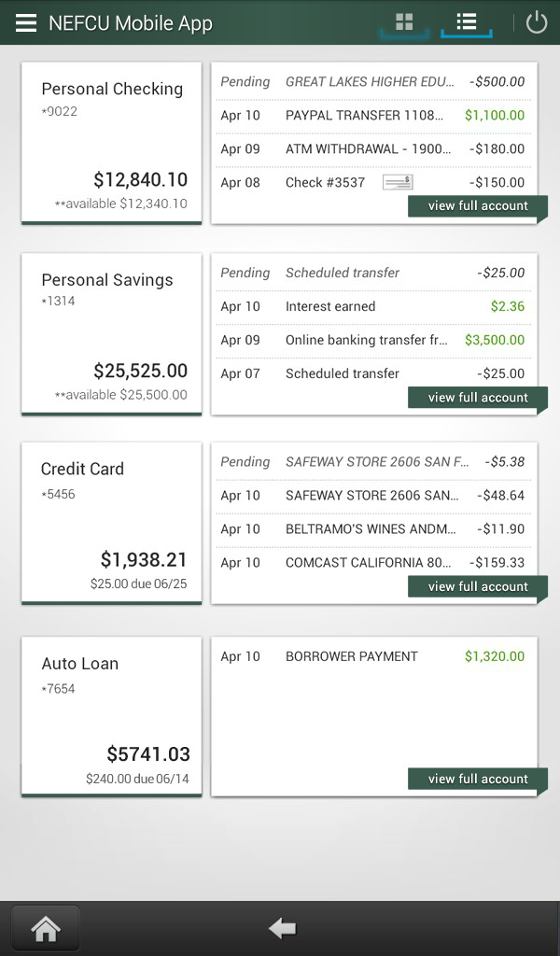Switch to grid view of accounts
This screenshot has height=956, width=560.
click(x=403, y=22)
